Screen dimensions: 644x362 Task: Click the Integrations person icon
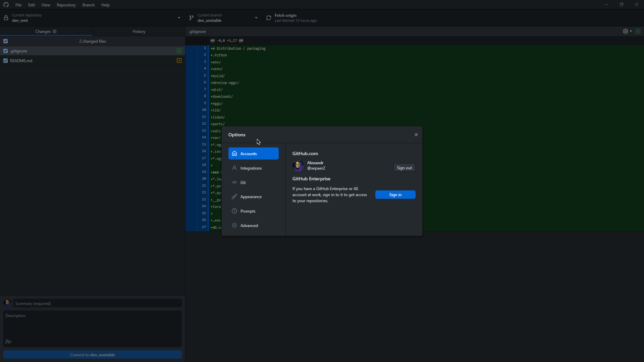pos(234,168)
